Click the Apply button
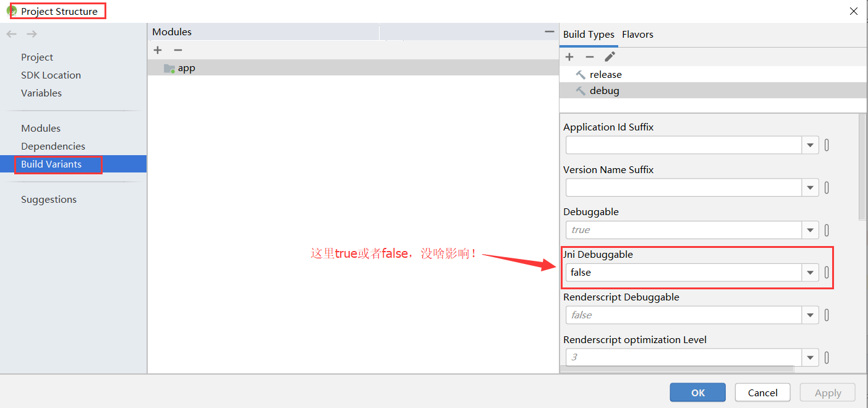The height and width of the screenshot is (408, 868). [828, 393]
